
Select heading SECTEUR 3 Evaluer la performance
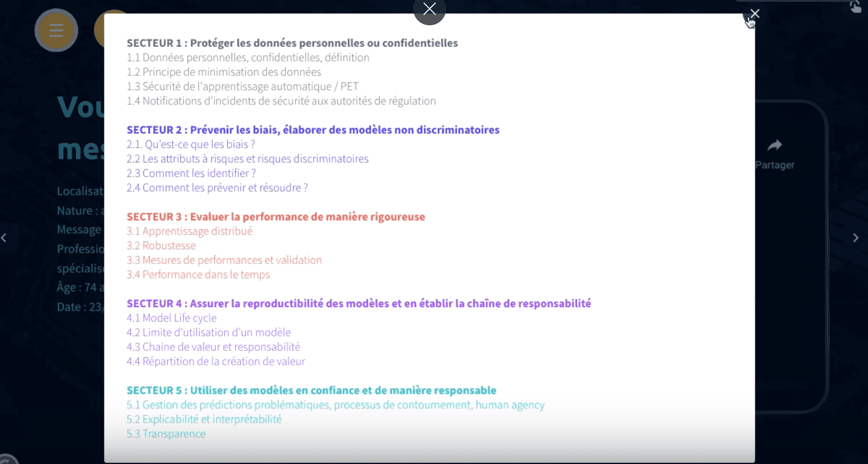click(x=276, y=217)
